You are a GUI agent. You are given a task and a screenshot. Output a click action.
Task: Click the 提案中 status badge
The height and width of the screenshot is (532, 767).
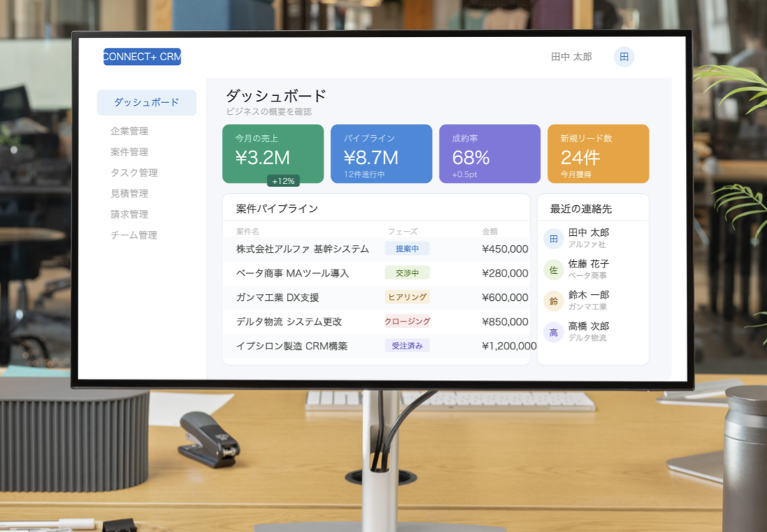tap(407, 248)
